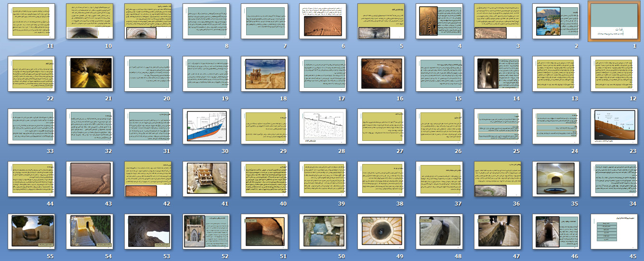Select slide 20 thumbnail
Viewport: 644px width, 261px height.
coord(148,74)
